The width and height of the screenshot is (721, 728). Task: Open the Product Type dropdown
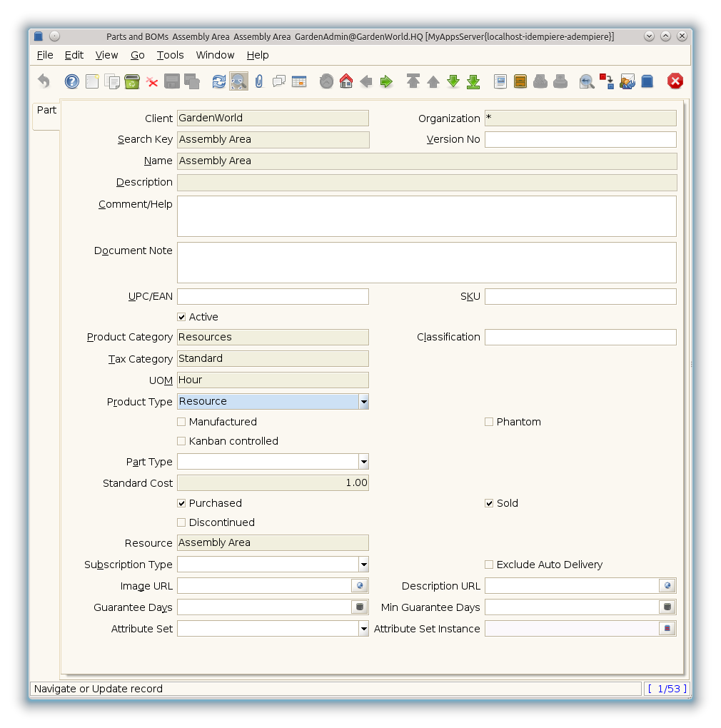pos(363,402)
